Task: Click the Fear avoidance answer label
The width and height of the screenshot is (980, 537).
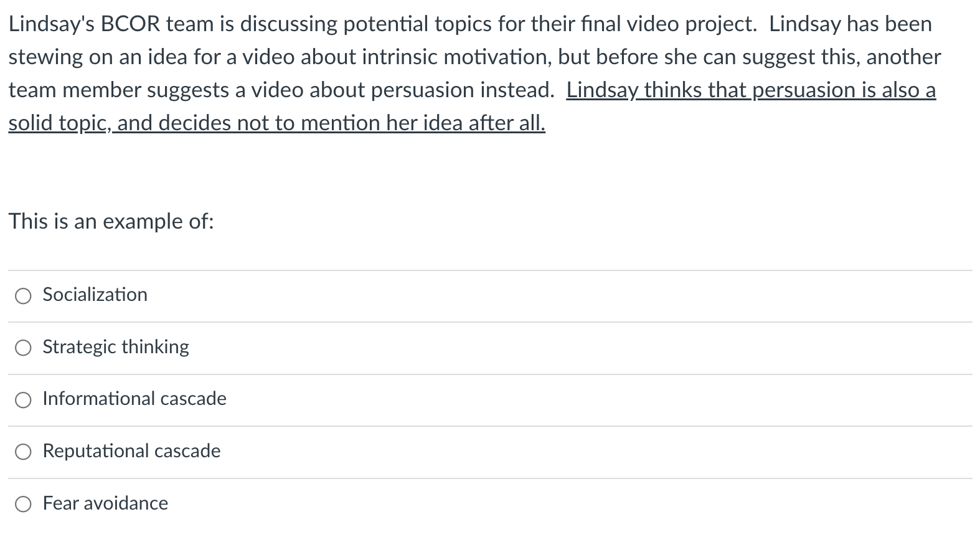Action: click(x=105, y=503)
